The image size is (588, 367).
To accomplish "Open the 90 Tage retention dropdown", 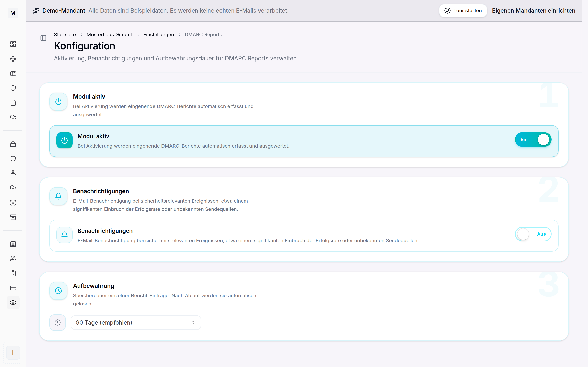I will [136, 323].
